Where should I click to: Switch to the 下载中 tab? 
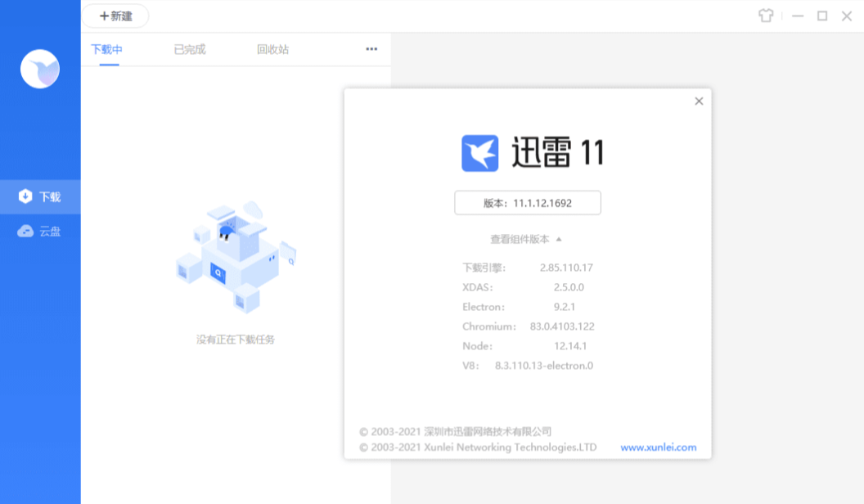[107, 50]
